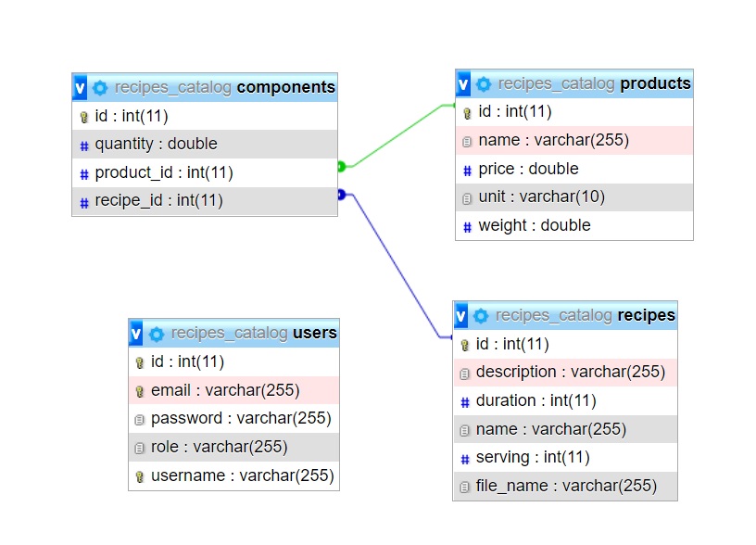Click text icon beside file_name column
Image resolution: width=756 pixels, height=545 pixels.
pyautogui.click(x=464, y=488)
